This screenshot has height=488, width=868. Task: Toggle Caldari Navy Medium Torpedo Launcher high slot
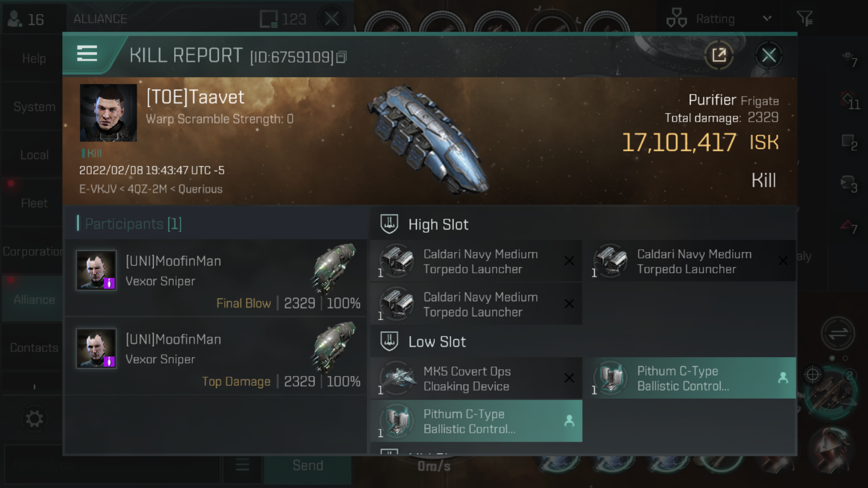click(475, 260)
